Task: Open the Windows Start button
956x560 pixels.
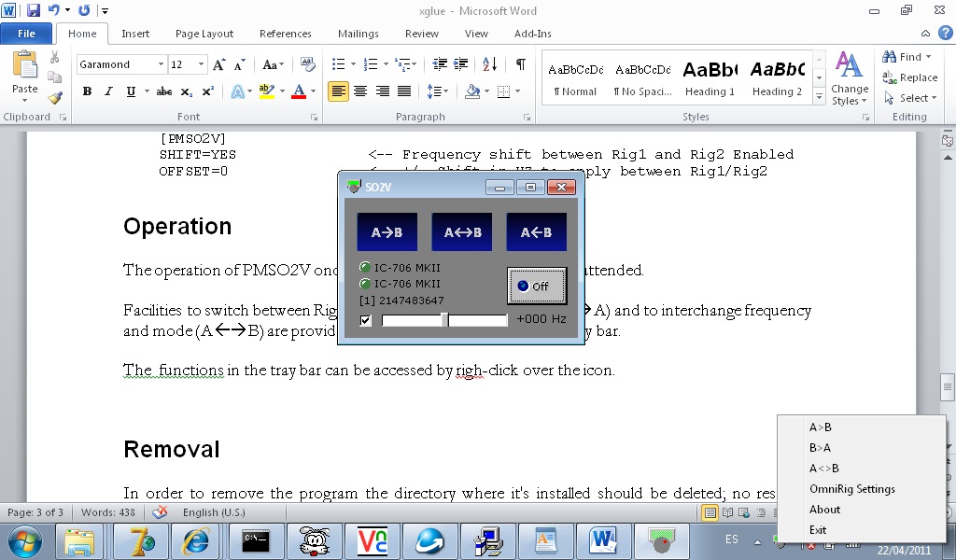Action: (25, 541)
